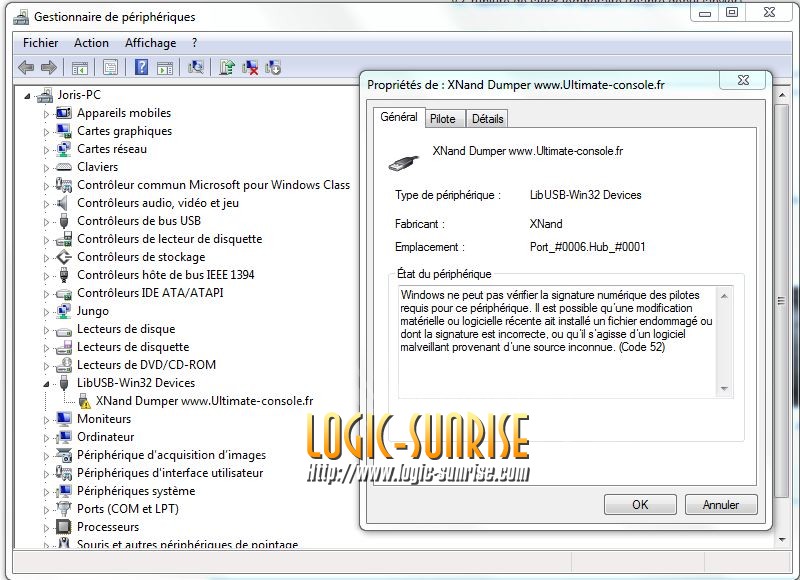Screen dimensions: 800x580
Task: Expand the Contrôleurs de bus USB category
Action: click(x=46, y=221)
